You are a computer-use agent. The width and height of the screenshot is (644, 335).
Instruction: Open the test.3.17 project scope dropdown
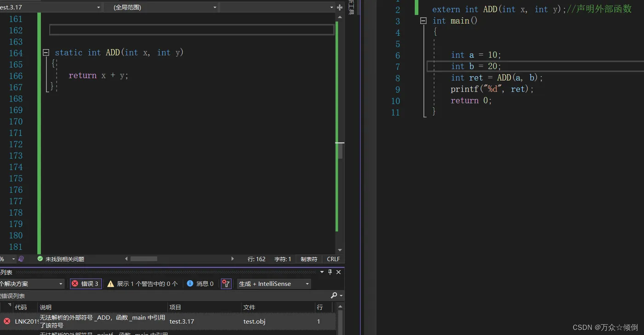(51, 7)
